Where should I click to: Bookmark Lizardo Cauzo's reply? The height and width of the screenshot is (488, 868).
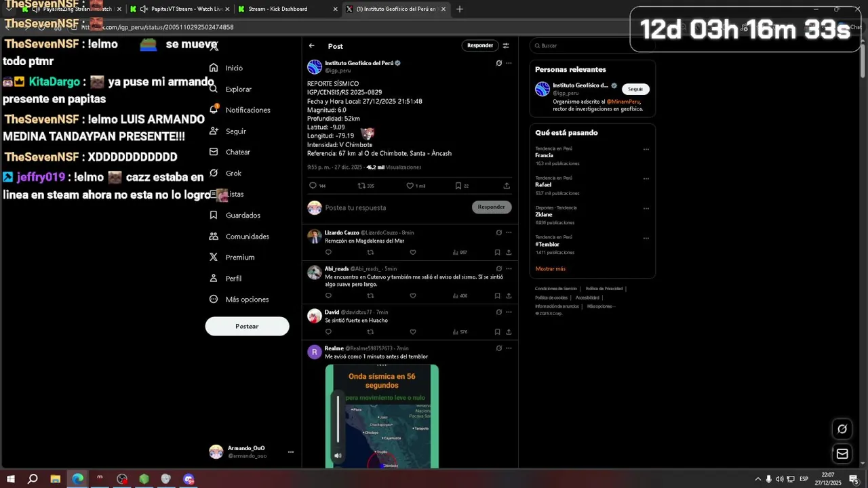coord(497,252)
